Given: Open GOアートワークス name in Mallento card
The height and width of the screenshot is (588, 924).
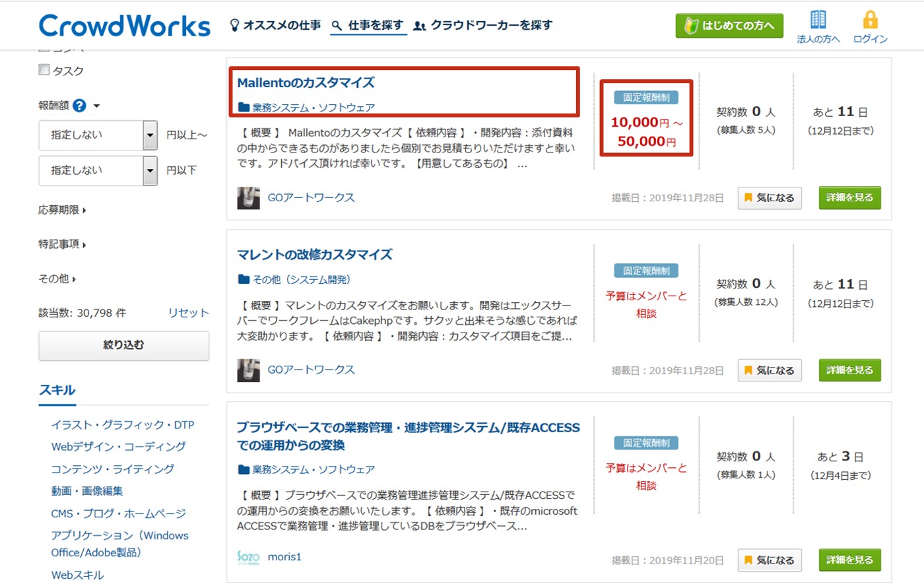Looking at the screenshot, I should pos(311,198).
